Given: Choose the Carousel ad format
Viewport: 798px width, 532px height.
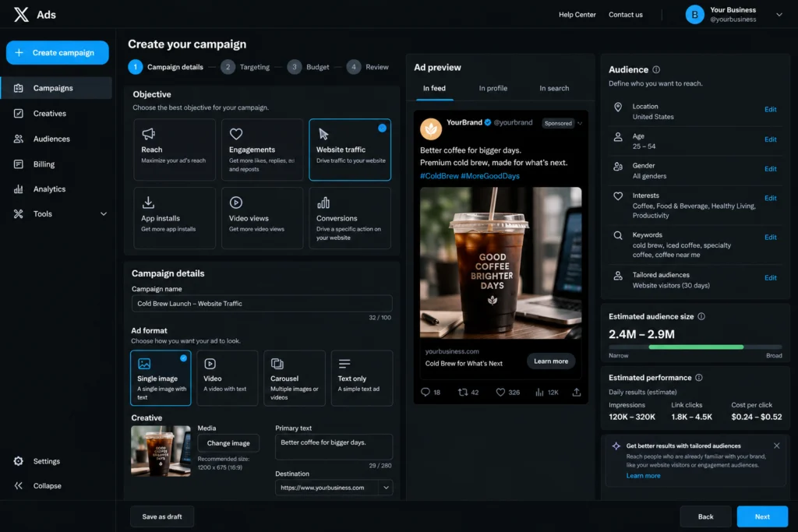Looking at the screenshot, I should (294, 378).
